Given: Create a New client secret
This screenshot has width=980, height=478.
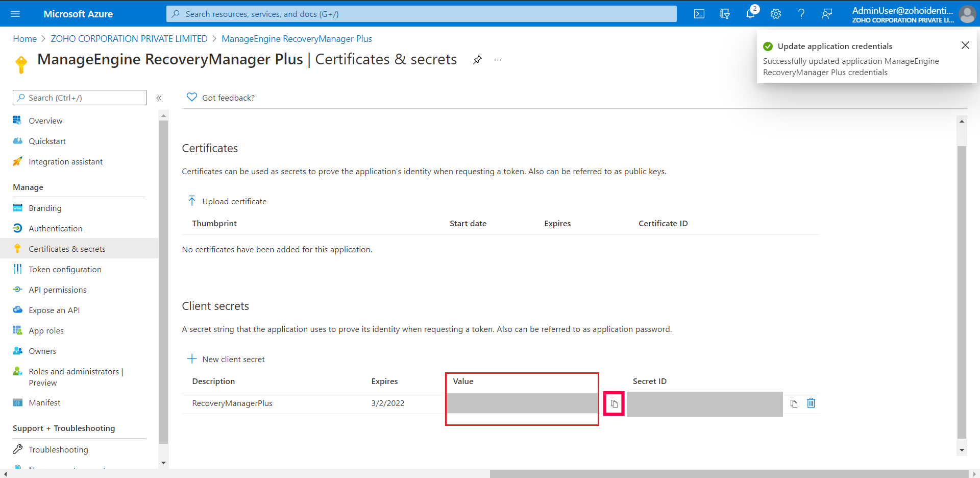Looking at the screenshot, I should point(226,359).
